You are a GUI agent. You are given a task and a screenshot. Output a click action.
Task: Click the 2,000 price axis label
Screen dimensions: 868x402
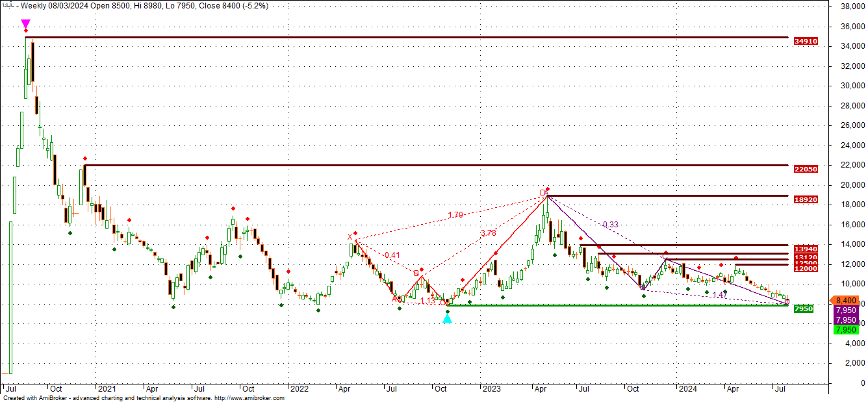click(855, 363)
